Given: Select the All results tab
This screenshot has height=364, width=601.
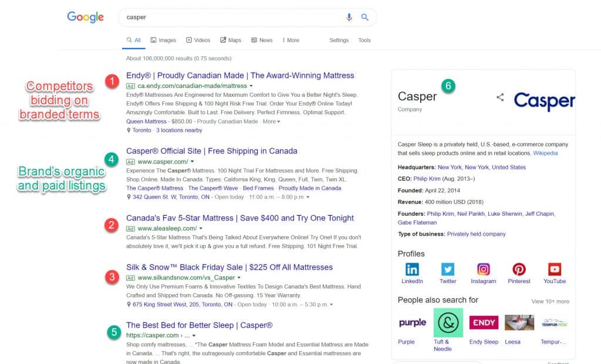Looking at the screenshot, I should pyautogui.click(x=134, y=40).
